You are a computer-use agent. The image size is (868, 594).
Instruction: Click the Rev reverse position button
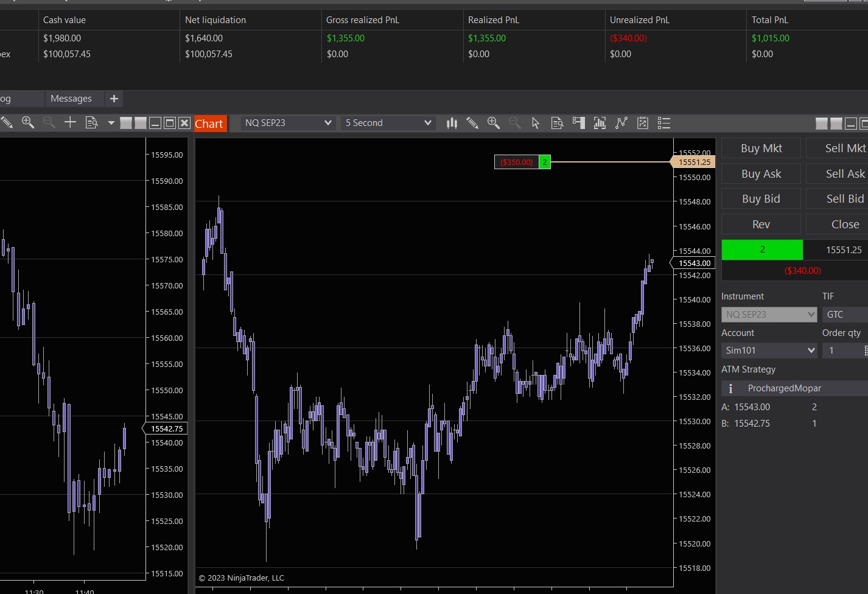(x=761, y=225)
